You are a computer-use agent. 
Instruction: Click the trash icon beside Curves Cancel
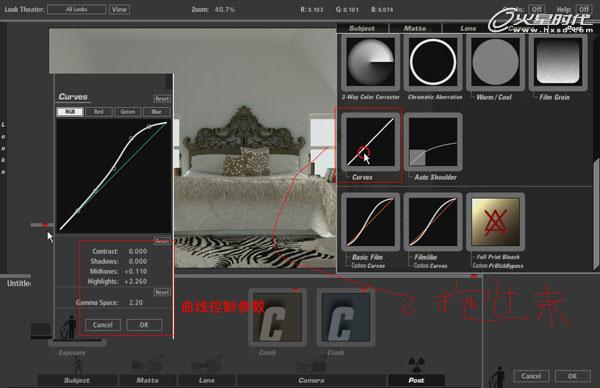[x=69, y=327]
